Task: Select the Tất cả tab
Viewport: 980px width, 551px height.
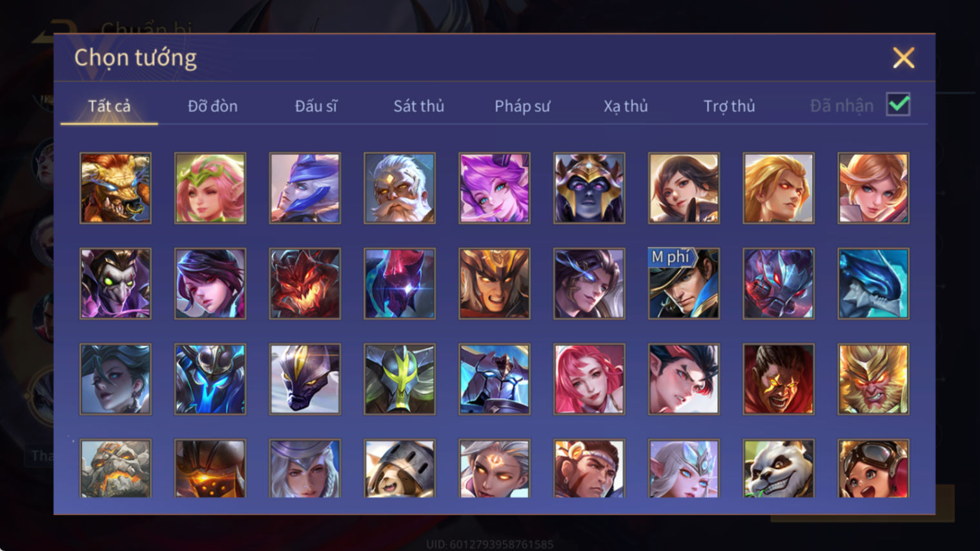Action: [109, 106]
